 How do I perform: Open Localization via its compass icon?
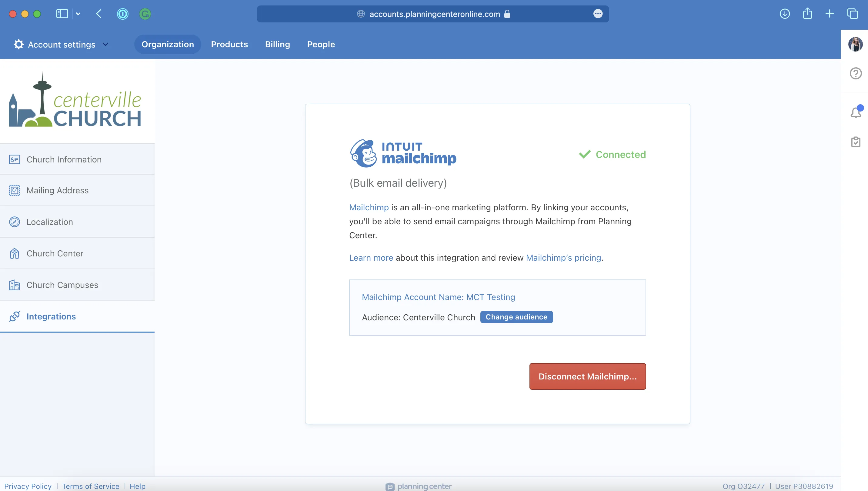pyautogui.click(x=14, y=222)
